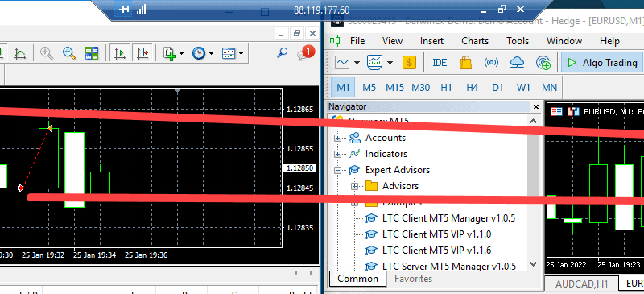Screen dimensions: 644x294
Task: Open dropdown arrow next to chart monitor icon
Action: click(390, 63)
